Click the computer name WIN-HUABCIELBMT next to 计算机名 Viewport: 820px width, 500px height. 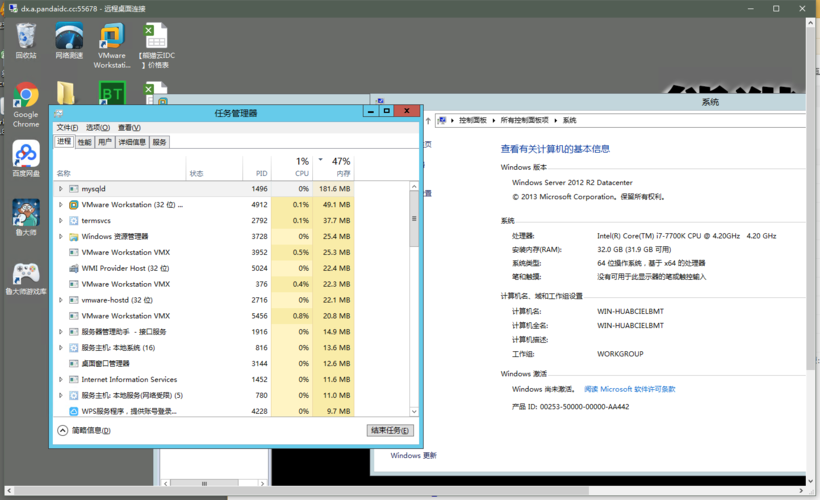(630, 311)
